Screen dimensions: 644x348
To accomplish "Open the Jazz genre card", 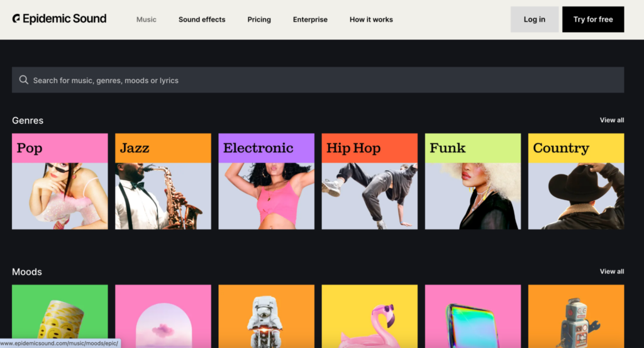I will tap(163, 181).
